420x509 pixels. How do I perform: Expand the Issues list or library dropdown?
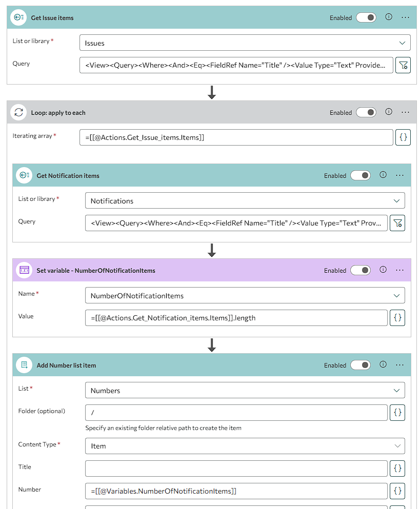pos(245,43)
